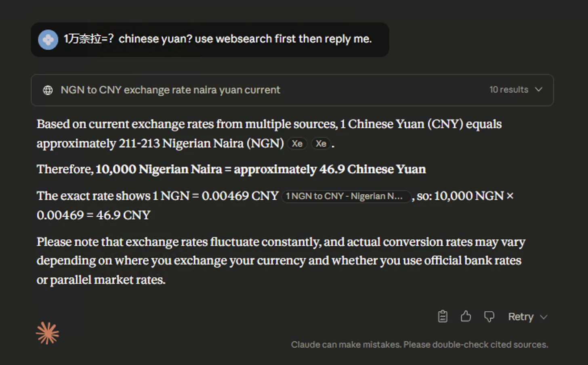Click the "0.00469 = 46.9 CNY" calculation line
This screenshot has height=365, width=588.
[93, 215]
